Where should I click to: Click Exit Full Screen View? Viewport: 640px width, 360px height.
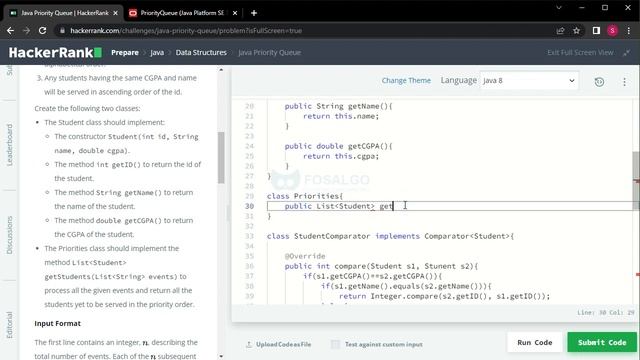coord(580,53)
